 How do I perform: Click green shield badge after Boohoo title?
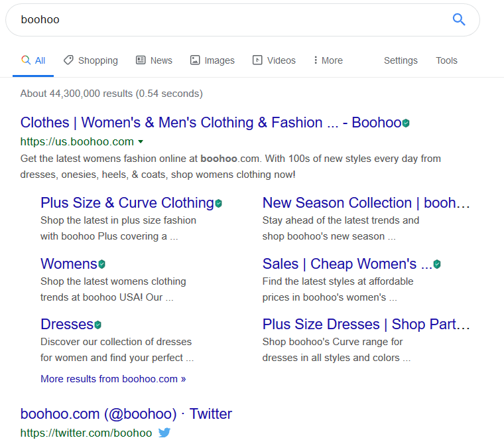[x=406, y=123]
